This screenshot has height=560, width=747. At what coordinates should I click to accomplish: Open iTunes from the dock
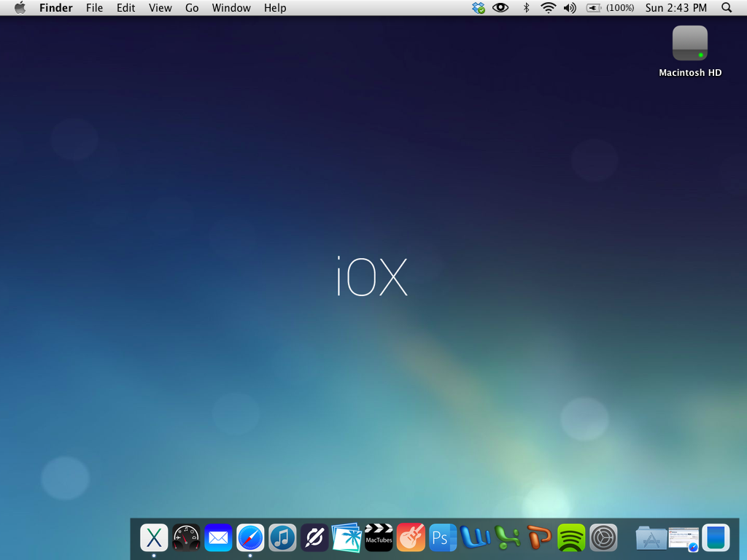[x=282, y=537]
